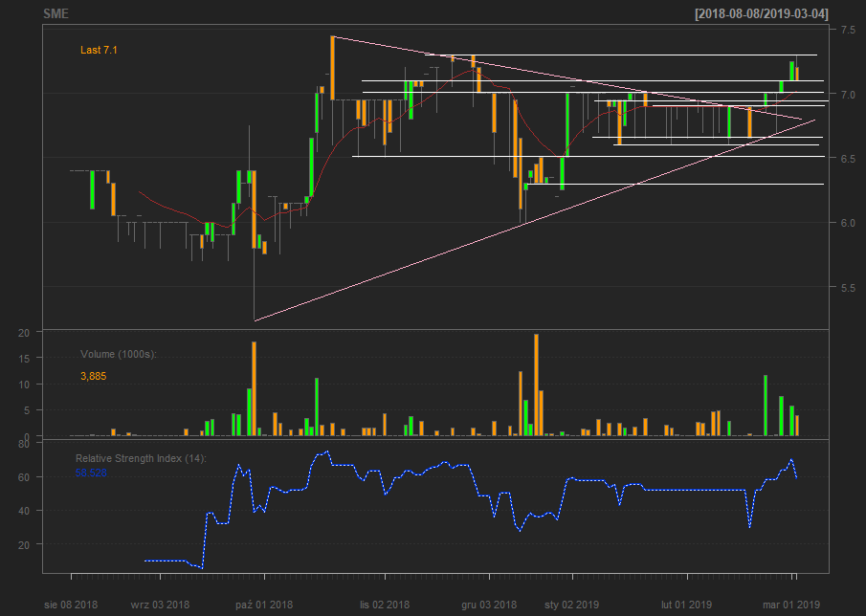Click the 'Last 7.1' price label
Image resolution: width=866 pixels, height=616 pixels.
tap(99, 51)
